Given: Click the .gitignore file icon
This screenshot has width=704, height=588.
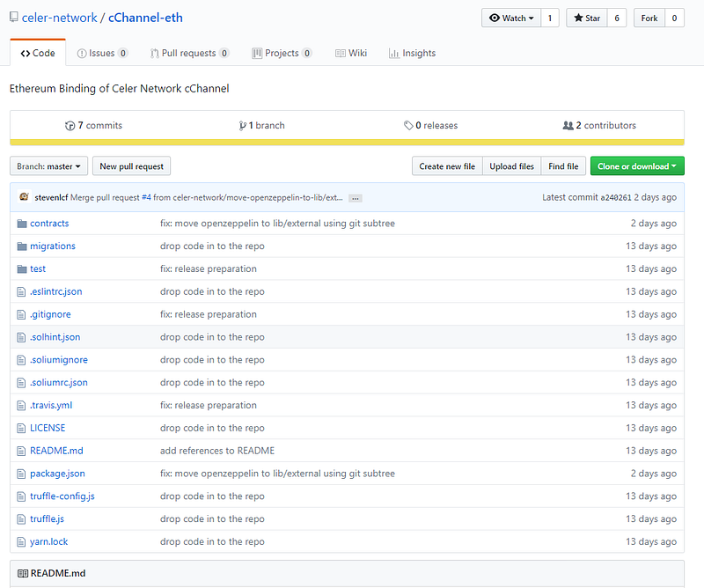Looking at the screenshot, I should (x=21, y=314).
